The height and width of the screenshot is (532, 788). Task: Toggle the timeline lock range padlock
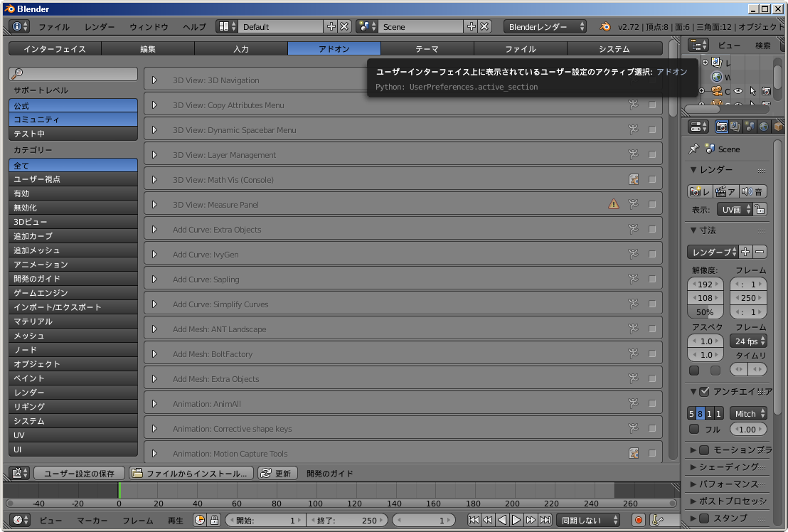click(214, 520)
